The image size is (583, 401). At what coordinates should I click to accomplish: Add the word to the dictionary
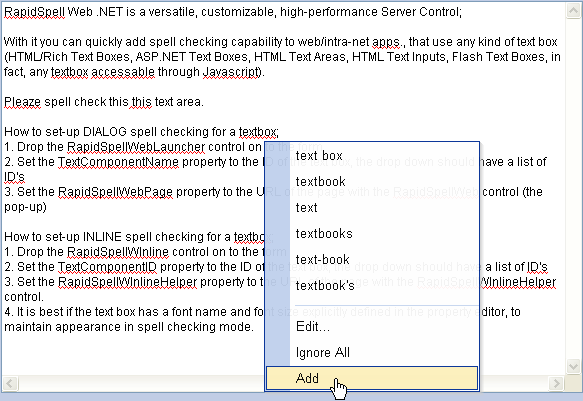372,378
